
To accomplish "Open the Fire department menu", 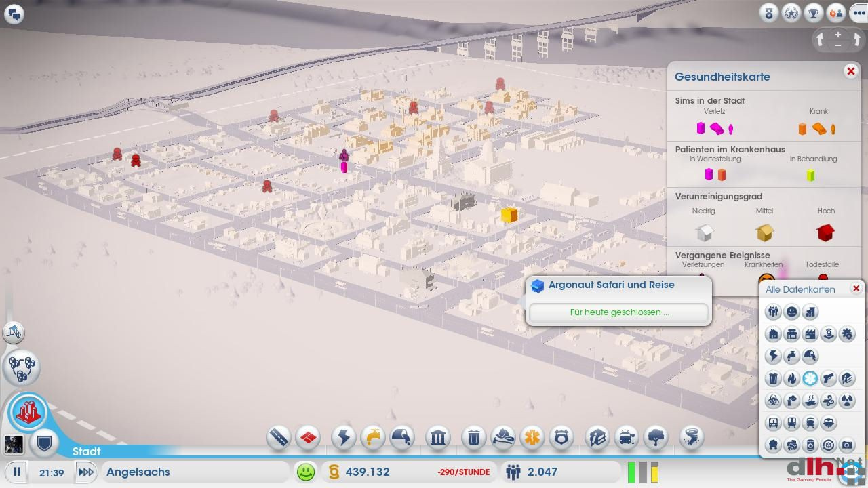I will click(x=503, y=438).
